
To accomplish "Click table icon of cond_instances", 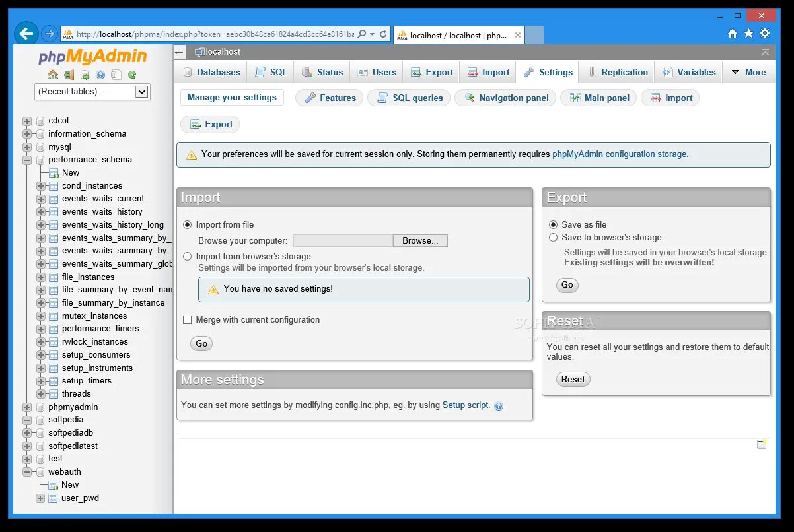I will point(53,186).
